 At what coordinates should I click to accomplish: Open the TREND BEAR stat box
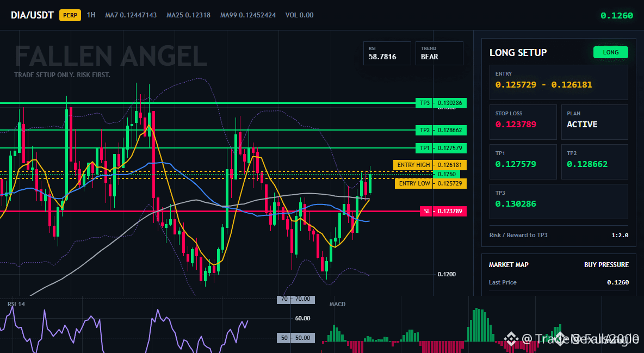click(439, 53)
